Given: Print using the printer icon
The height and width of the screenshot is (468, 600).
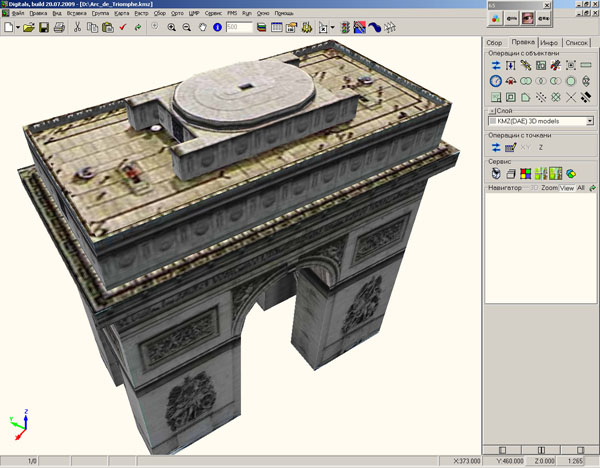Looking at the screenshot, I should (59, 28).
